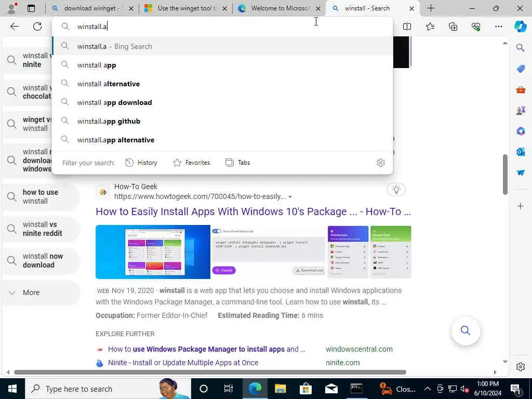The height and width of the screenshot is (399, 532).
Task: Click the floating blue search button
Action: [465, 330]
